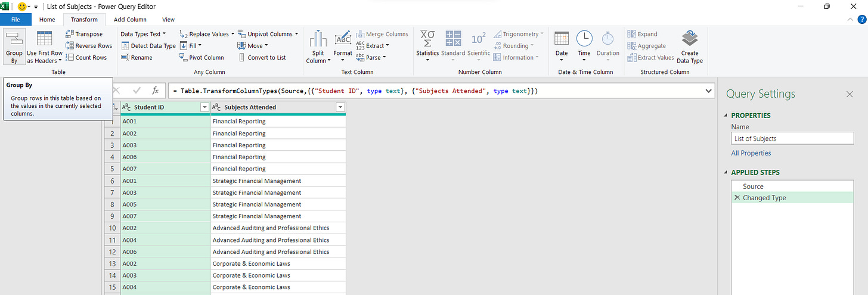Click the query Name input field

click(x=792, y=138)
